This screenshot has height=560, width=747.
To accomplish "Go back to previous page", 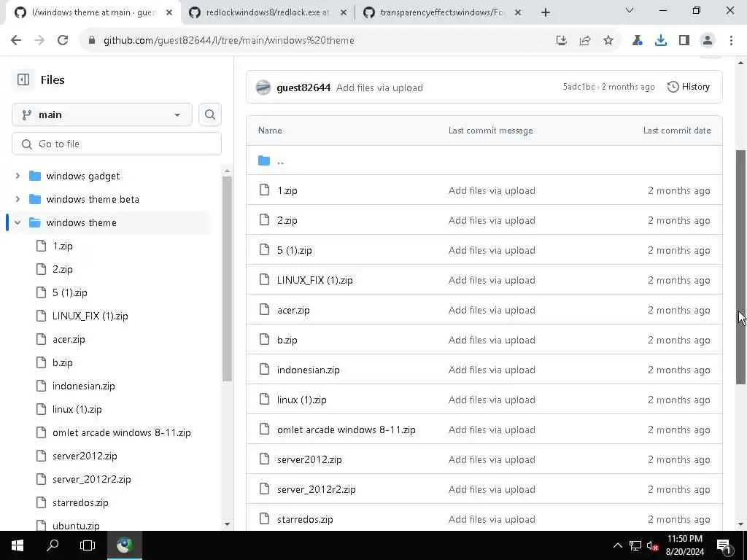I will click(16, 41).
